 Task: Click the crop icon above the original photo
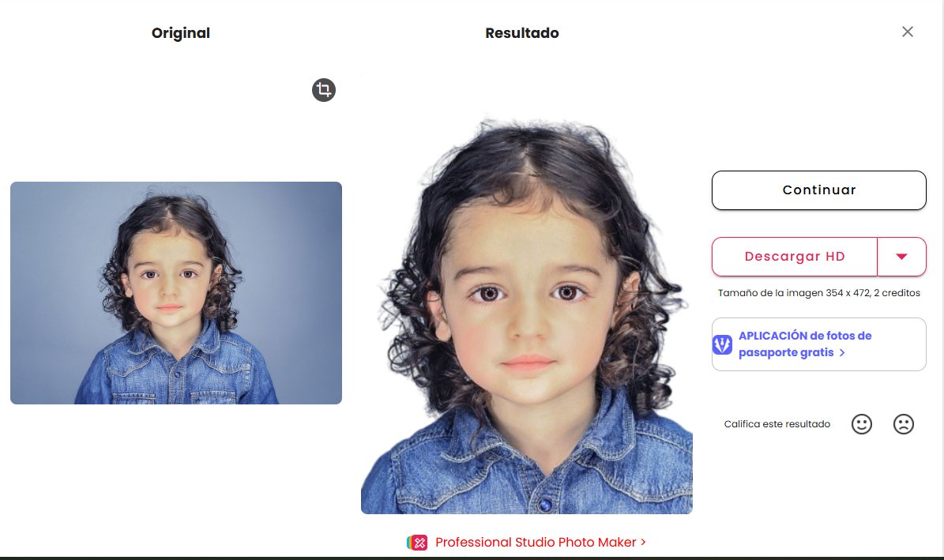pos(324,90)
